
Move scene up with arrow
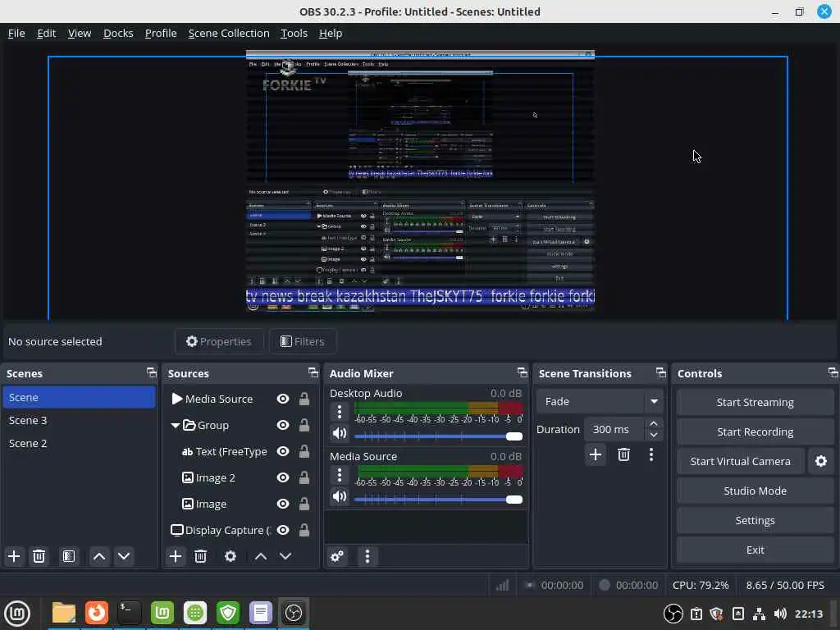[99, 556]
